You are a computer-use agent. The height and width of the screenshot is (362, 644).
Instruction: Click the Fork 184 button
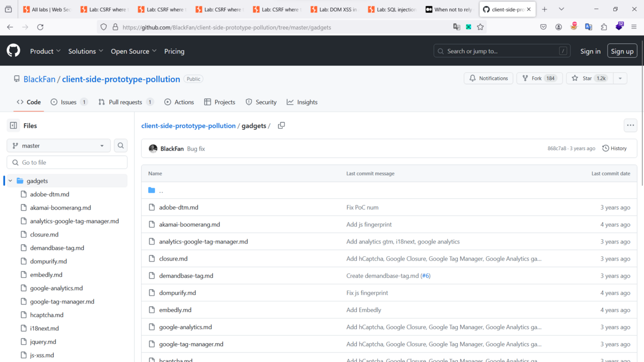539,78
